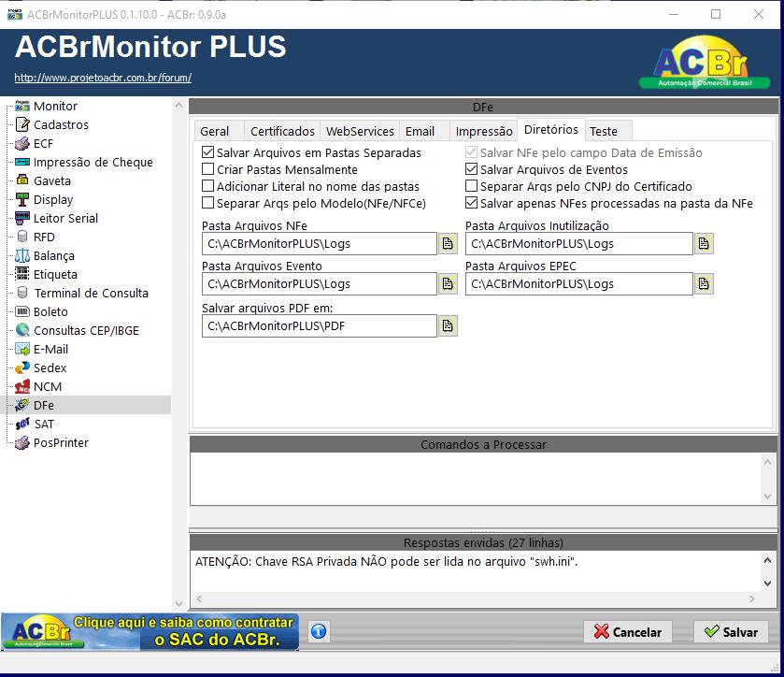This screenshot has height=677, width=784.
Task: Uncheck Salvar Arquivos de Eventos
Action: [471, 169]
